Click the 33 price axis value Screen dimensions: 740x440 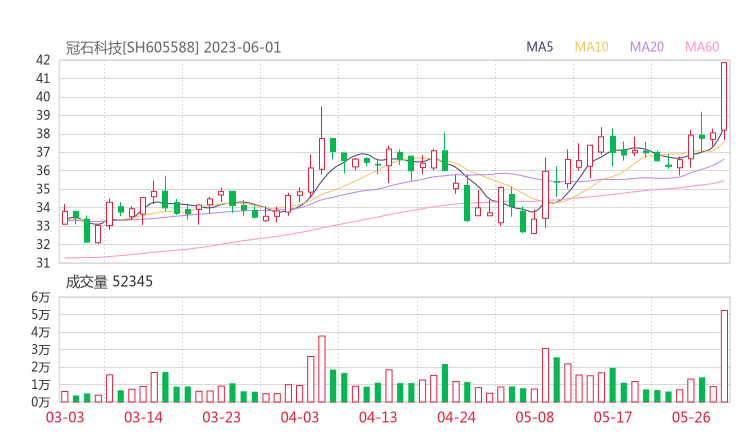click(x=43, y=226)
